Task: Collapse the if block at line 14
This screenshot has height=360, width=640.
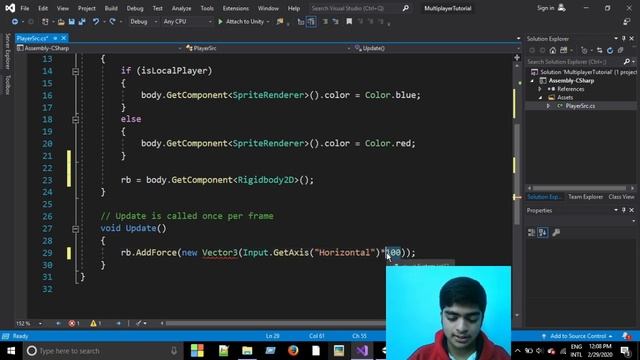Action: [76, 71]
